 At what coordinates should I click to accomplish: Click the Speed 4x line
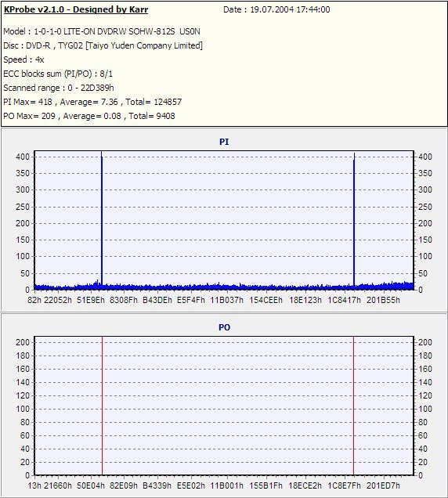23,60
